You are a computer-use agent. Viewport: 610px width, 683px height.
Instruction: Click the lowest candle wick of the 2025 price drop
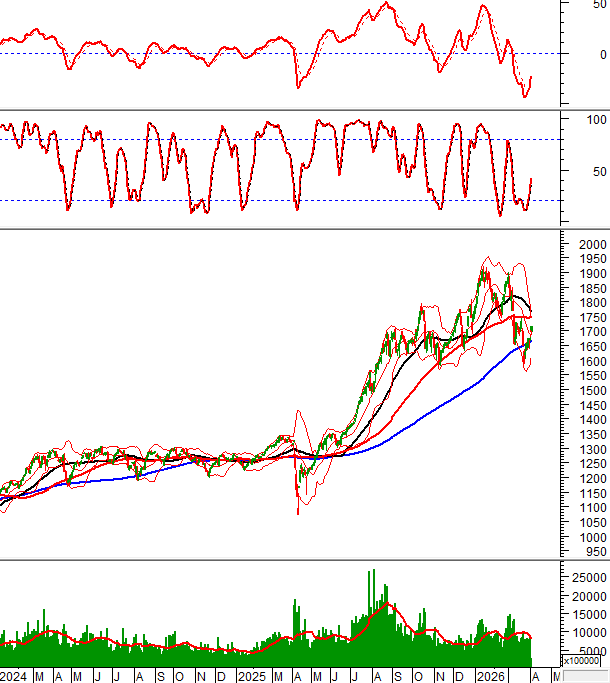298,513
